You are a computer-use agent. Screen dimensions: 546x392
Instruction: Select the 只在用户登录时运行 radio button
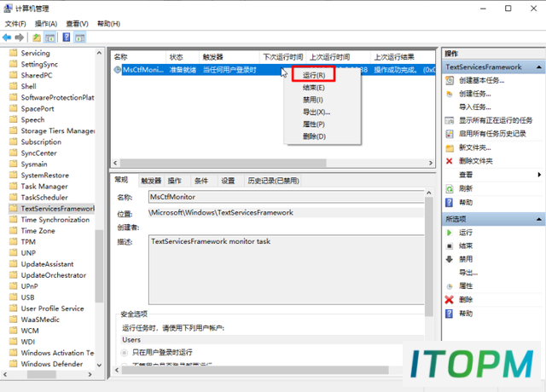pyautogui.click(x=124, y=353)
